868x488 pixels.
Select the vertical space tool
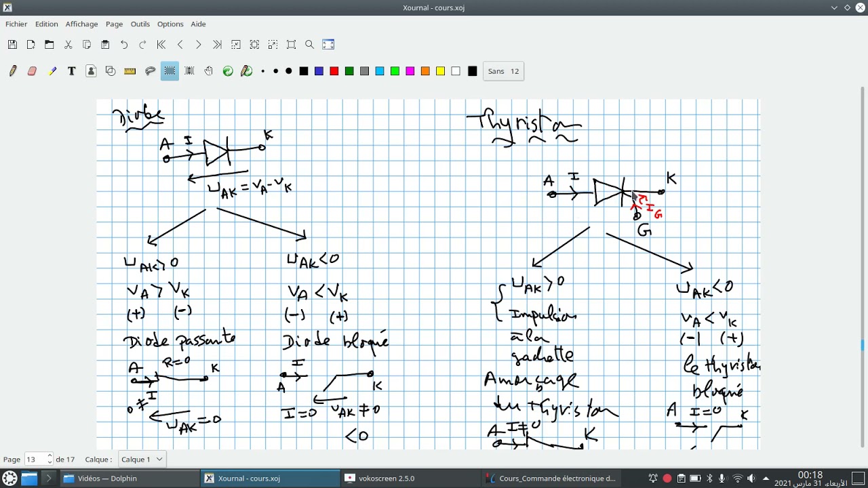[189, 71]
